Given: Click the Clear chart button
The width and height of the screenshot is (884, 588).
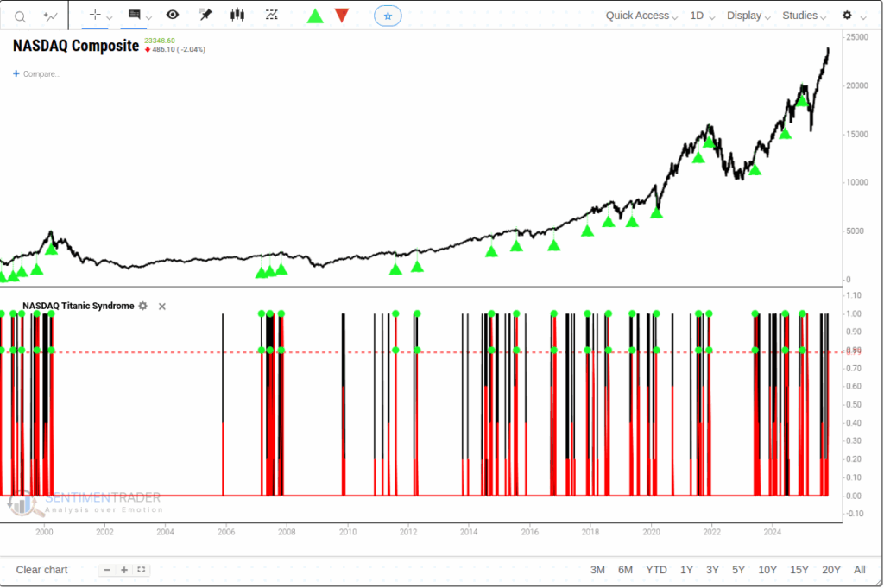Looking at the screenshot, I should point(41,569).
